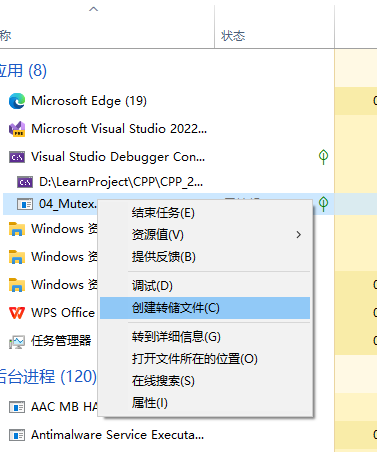Click the Visual Studio 2022 icon
Viewport: 377px width, 452px height.
(17, 129)
